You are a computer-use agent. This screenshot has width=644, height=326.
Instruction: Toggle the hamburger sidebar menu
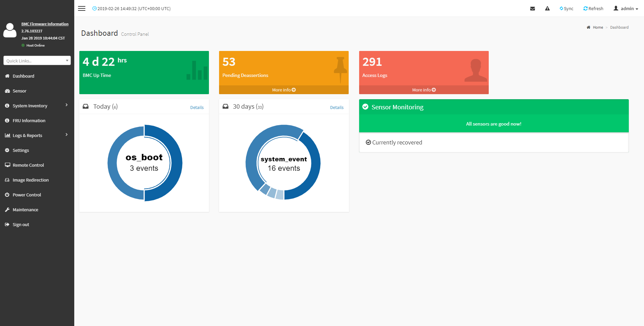(x=82, y=8)
